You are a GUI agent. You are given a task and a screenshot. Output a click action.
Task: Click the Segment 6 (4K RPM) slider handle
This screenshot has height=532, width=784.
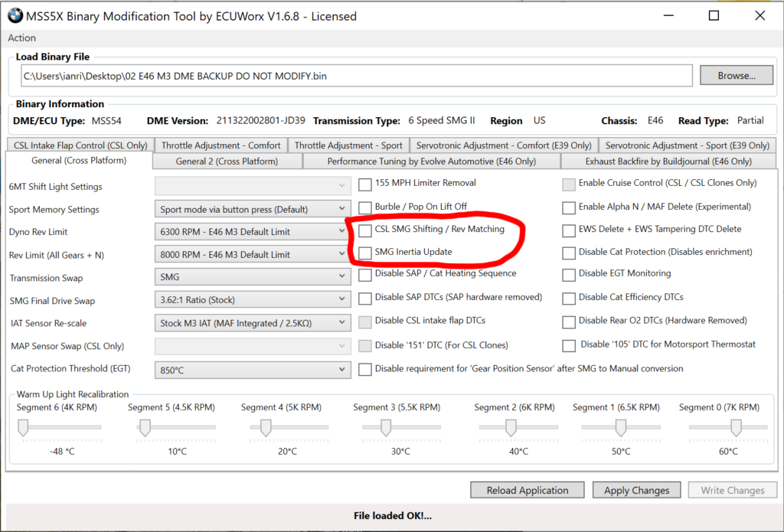pyautogui.click(x=23, y=428)
